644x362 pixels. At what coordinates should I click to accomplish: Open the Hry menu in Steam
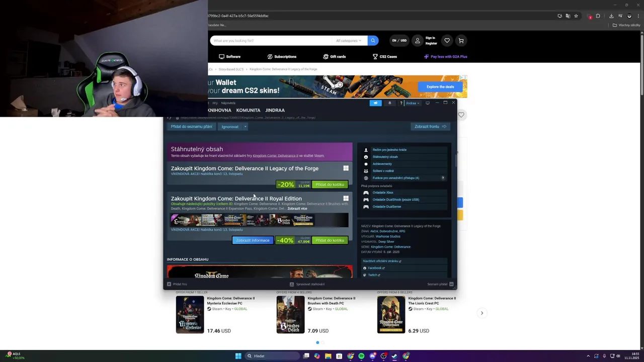(215, 103)
